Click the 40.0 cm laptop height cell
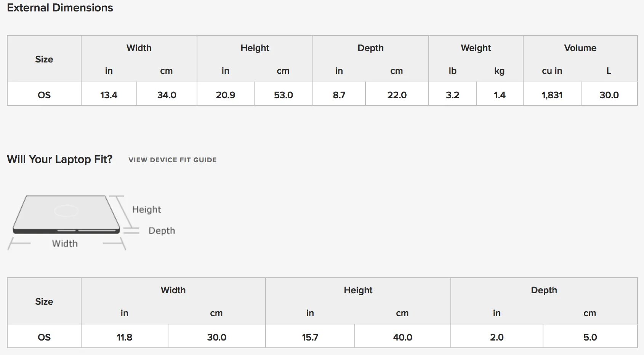The image size is (644, 355). [x=403, y=337]
